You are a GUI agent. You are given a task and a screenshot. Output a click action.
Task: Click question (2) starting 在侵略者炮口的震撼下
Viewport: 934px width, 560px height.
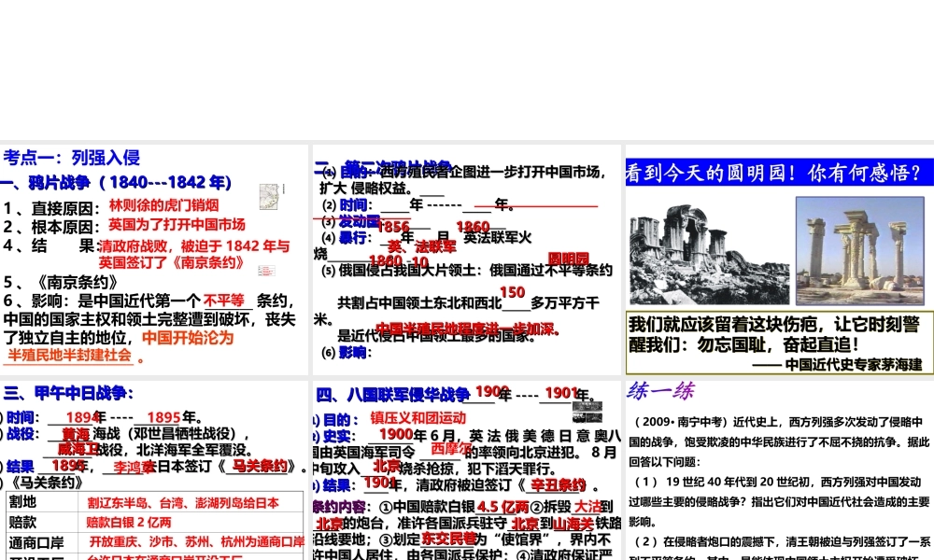(779, 549)
